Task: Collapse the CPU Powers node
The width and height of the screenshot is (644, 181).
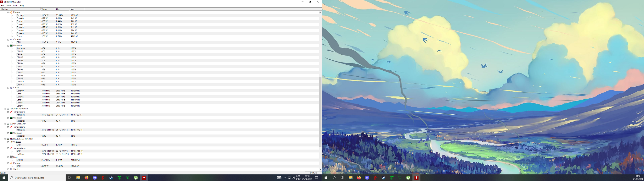Action: pyautogui.click(x=8, y=12)
